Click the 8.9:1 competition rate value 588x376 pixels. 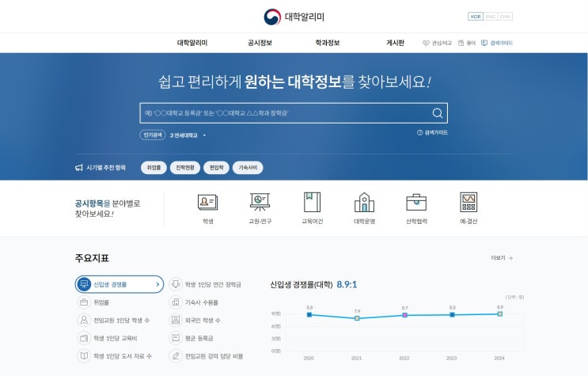point(347,284)
